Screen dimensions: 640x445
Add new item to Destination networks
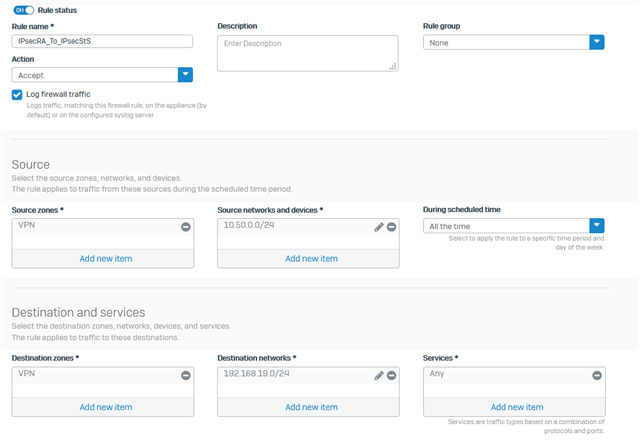[309, 407]
